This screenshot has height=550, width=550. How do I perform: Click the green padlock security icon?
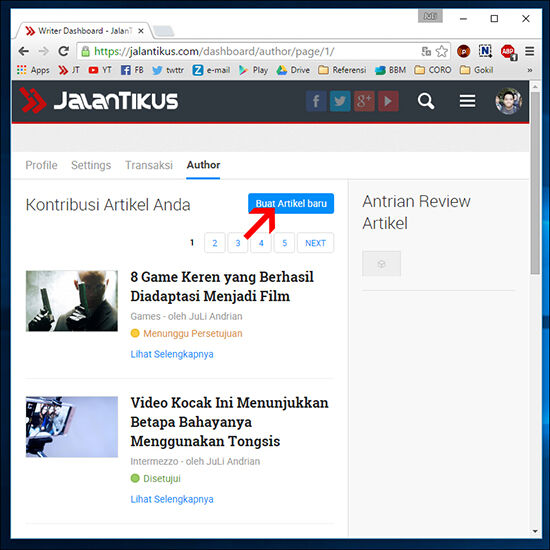(85, 52)
